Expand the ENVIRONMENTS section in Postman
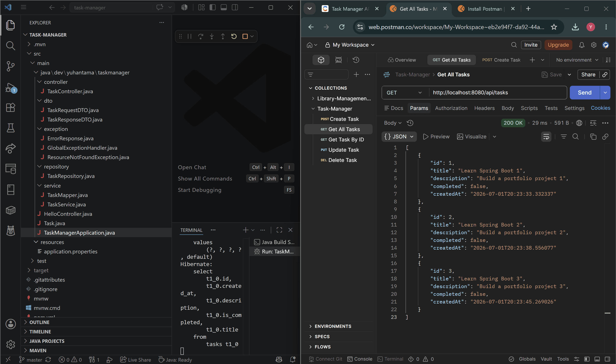Viewport: 616px width, 364px height. pos(333,326)
